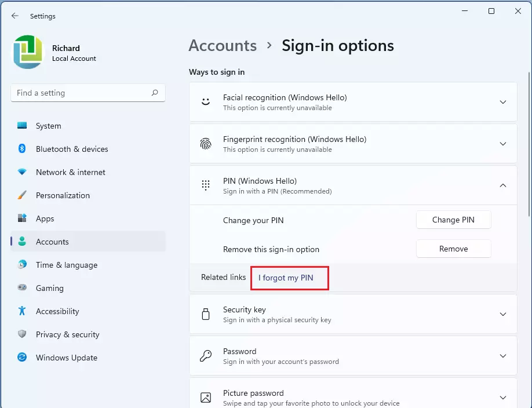Open the I forgot my PIN link
Viewport: 532px width, 408px height.
click(x=286, y=278)
